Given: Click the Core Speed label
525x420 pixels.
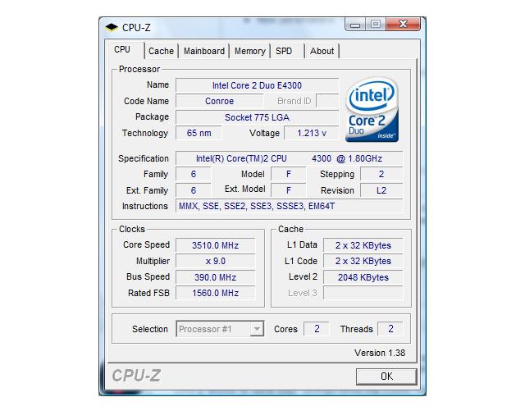Looking at the screenshot, I should click(x=146, y=244).
